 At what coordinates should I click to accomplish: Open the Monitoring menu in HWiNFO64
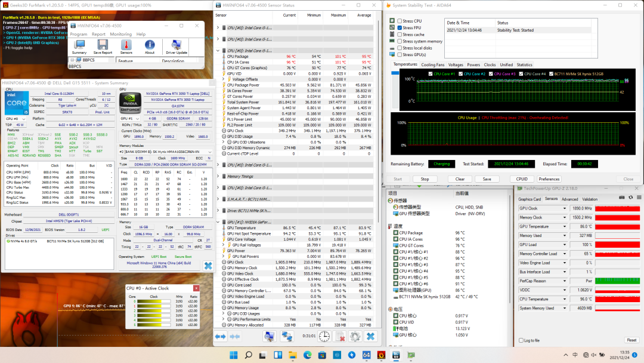tap(120, 34)
